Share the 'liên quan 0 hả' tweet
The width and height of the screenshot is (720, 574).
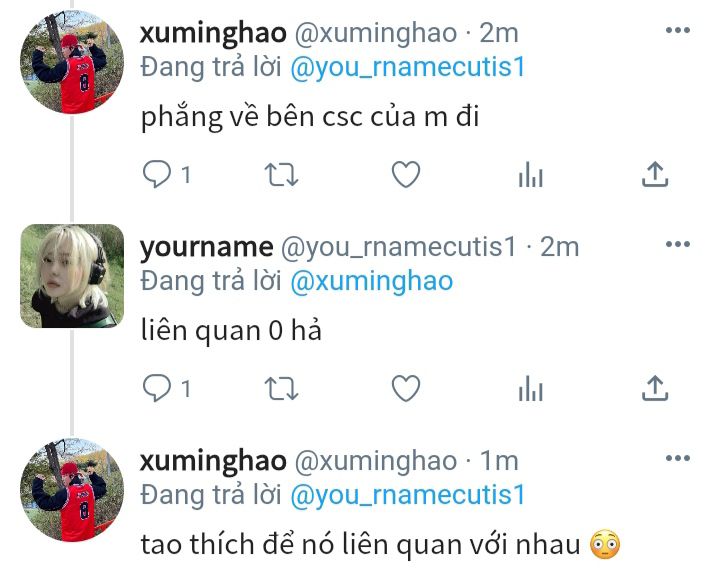tap(655, 388)
